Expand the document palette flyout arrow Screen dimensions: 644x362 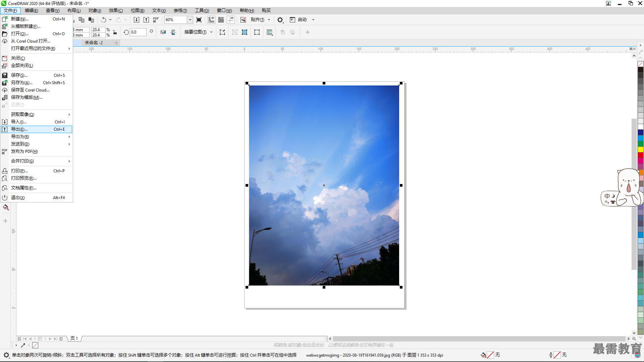[16, 345]
